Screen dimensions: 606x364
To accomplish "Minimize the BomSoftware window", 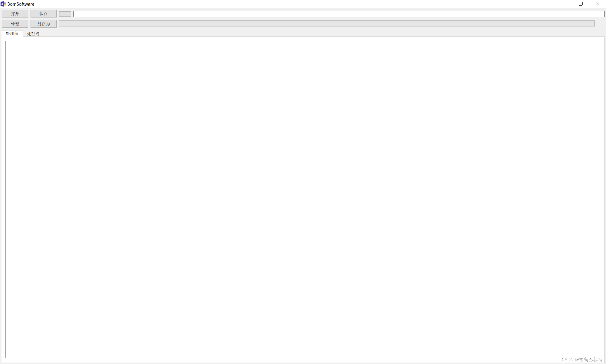I will tap(565, 4).
